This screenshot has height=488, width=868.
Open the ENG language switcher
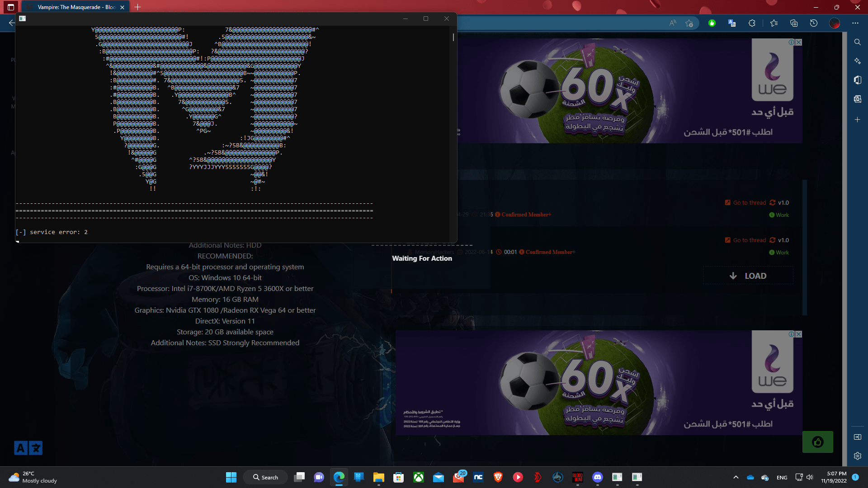coord(782,478)
